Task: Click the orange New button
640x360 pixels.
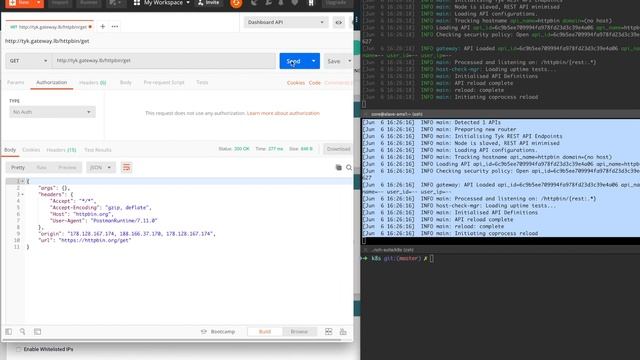Action: tap(20, 3)
